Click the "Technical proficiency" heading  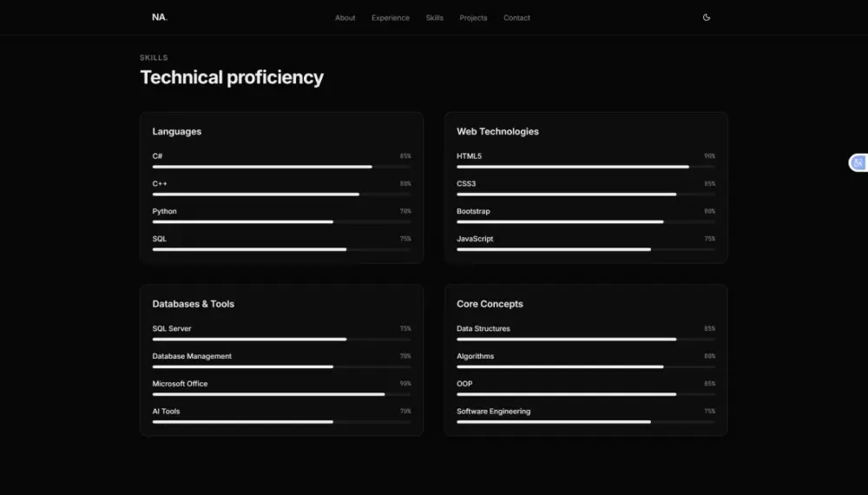click(x=232, y=77)
